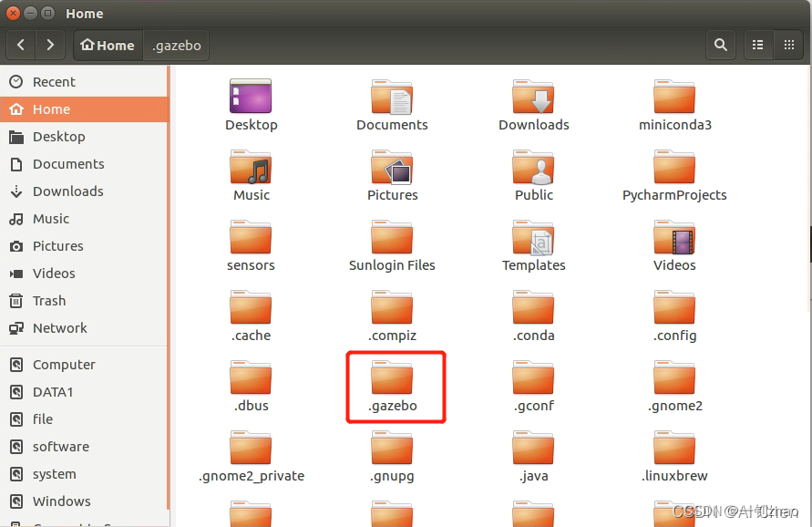
Task: Select the Downloads folder icon
Action: [x=533, y=105]
